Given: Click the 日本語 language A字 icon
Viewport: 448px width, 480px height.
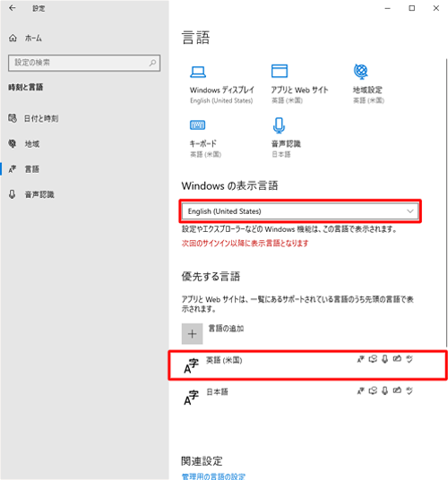Looking at the screenshot, I should tap(191, 398).
